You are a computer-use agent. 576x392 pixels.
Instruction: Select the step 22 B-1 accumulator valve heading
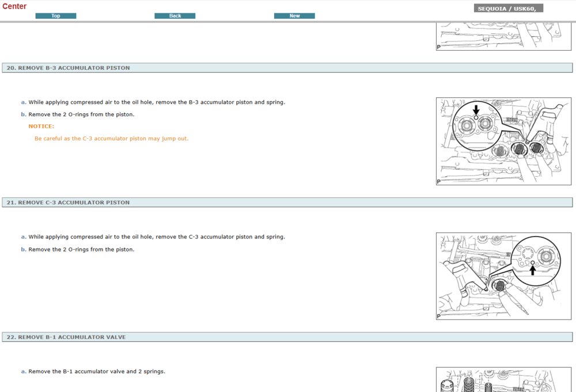[66, 337]
